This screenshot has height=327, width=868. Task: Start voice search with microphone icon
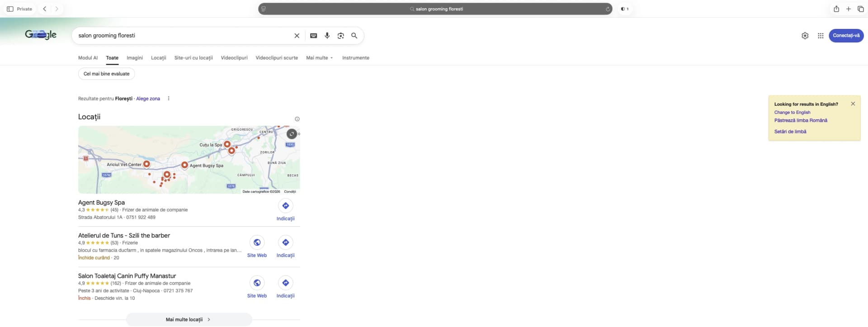tap(327, 36)
